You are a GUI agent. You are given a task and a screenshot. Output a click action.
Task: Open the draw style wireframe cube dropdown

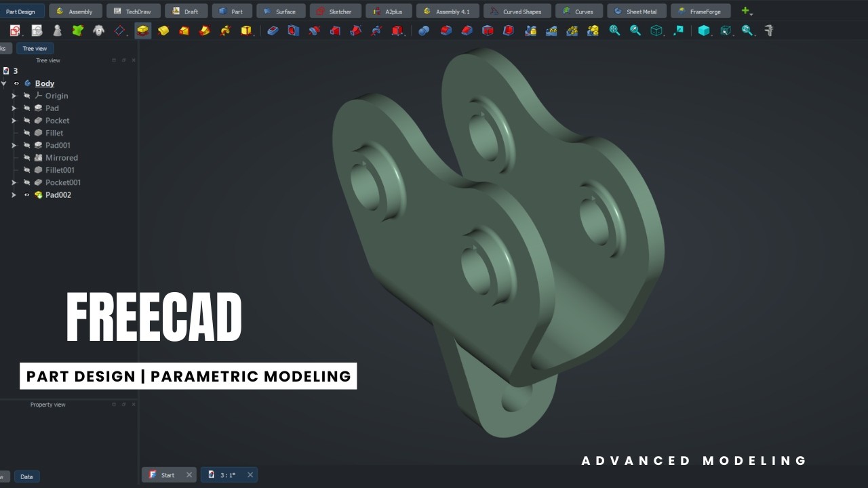[x=656, y=30]
